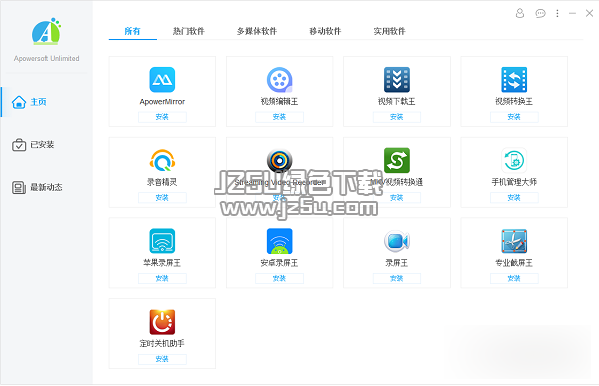Viewport: 599px width, 386px height.
Task: Switch to the 所有 tab
Action: click(133, 31)
